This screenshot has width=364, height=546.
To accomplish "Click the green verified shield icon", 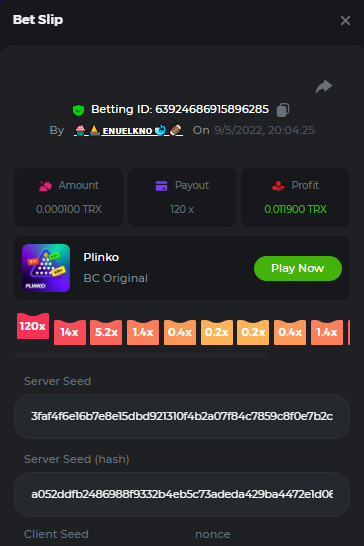I will coord(78,110).
